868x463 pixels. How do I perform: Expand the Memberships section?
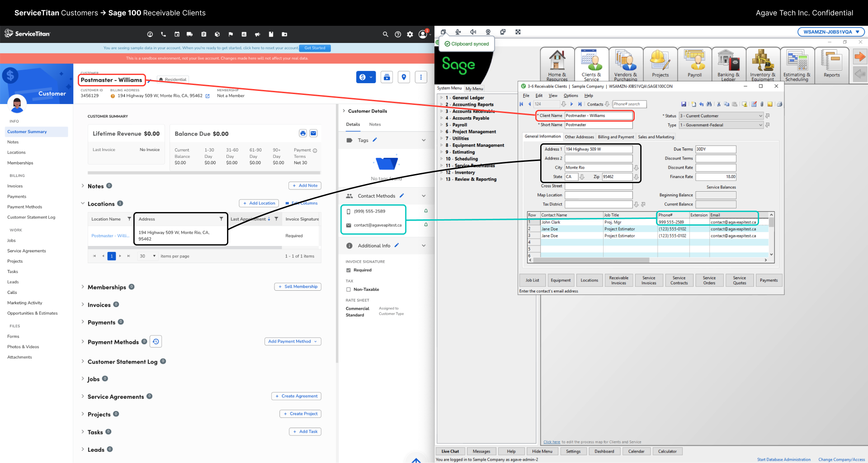(x=83, y=287)
